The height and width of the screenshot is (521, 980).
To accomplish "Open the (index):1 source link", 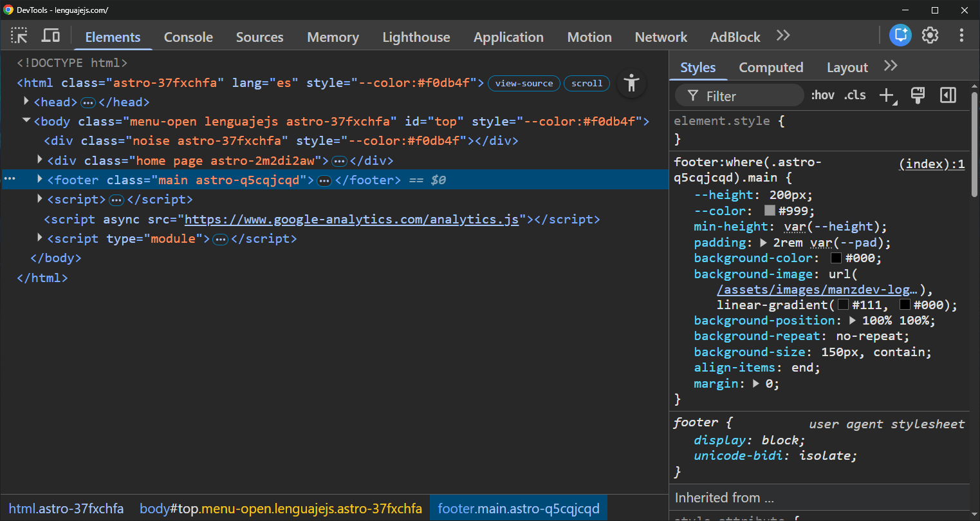I will 932,164.
